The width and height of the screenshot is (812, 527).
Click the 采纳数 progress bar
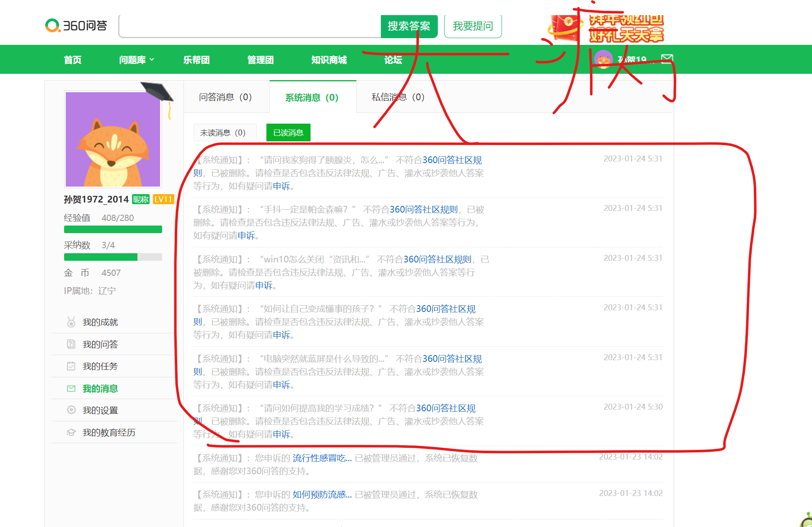(x=113, y=257)
